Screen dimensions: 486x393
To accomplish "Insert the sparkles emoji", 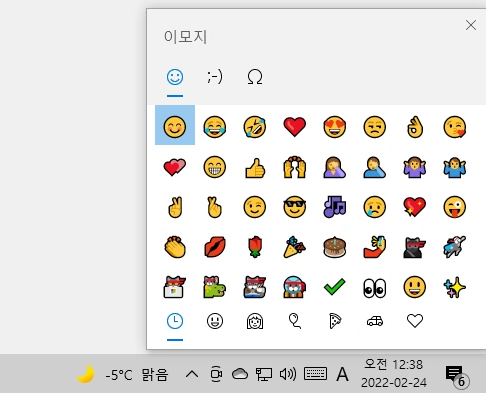I will pos(455,287).
